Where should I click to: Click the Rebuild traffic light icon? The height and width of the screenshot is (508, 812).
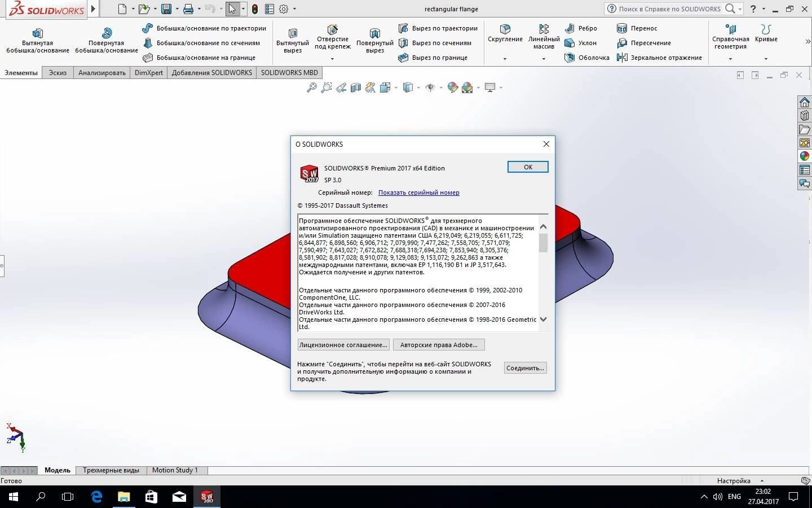[x=255, y=9]
